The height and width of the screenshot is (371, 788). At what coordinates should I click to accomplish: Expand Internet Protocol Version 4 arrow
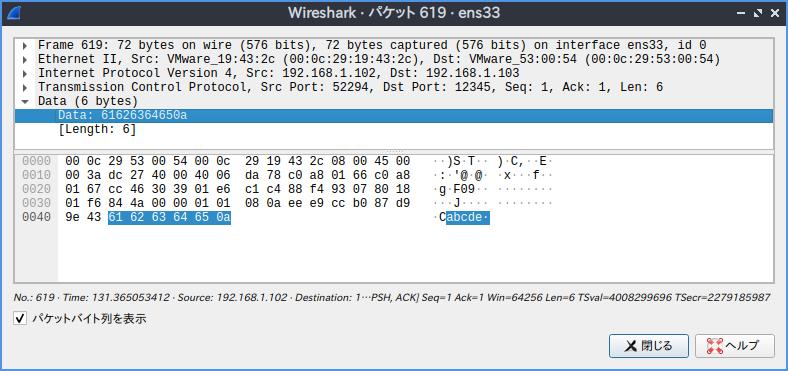coord(25,74)
